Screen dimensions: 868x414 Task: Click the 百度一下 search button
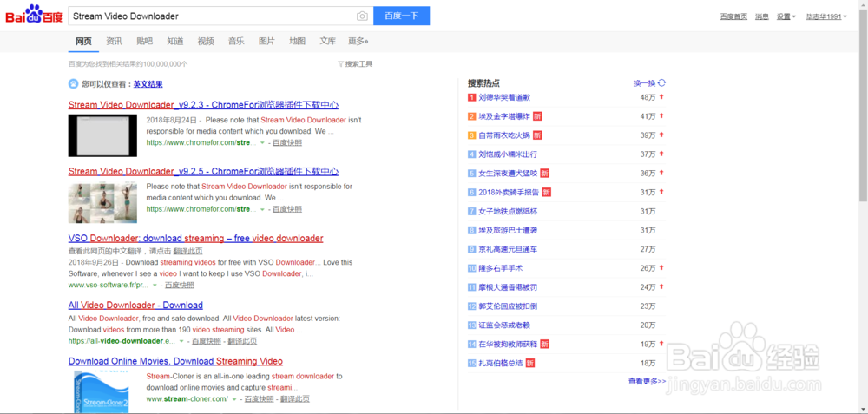point(401,16)
